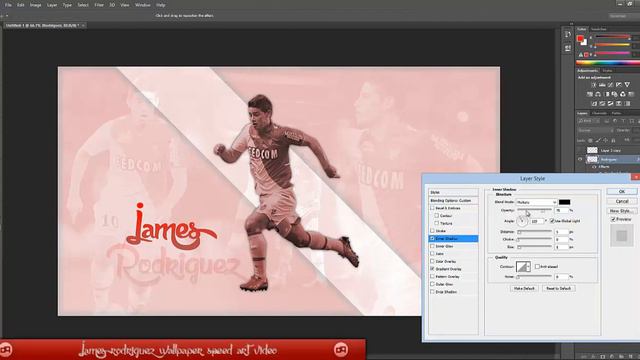Select Blending Options: Custom row
This screenshot has width=640, height=360.
[x=453, y=200]
